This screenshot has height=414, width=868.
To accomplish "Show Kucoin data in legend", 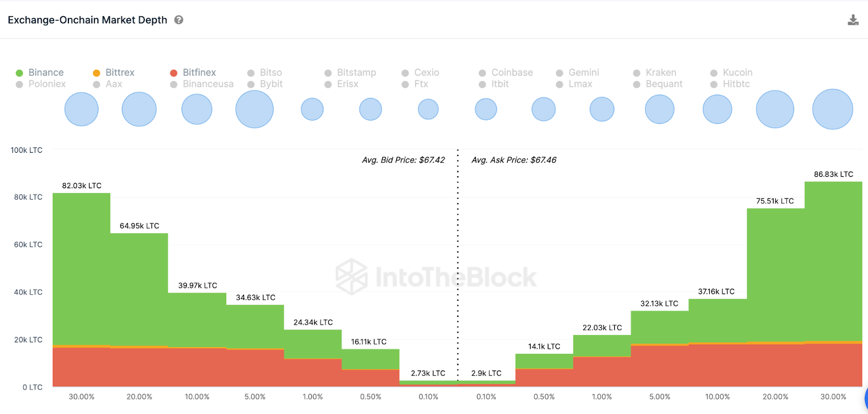I will click(732, 73).
